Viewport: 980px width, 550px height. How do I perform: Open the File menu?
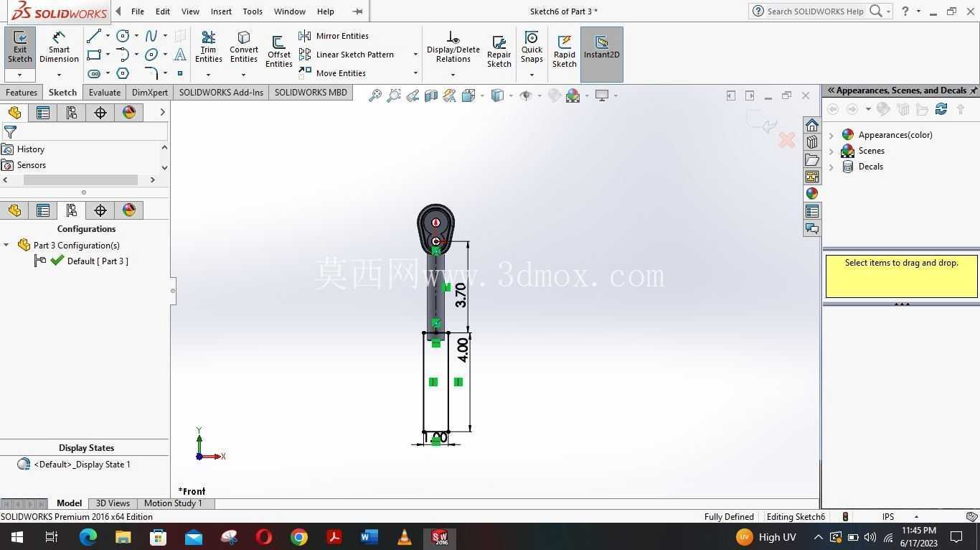pyautogui.click(x=138, y=11)
